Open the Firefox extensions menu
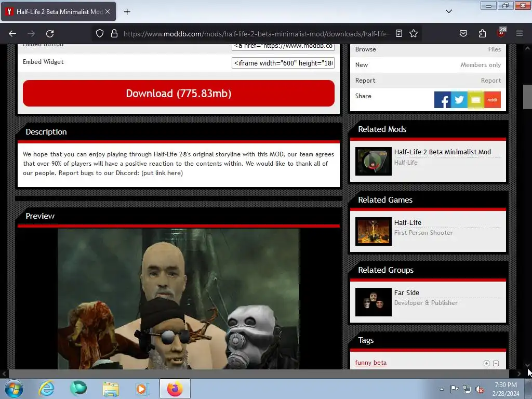The width and height of the screenshot is (532, 399). (482, 34)
